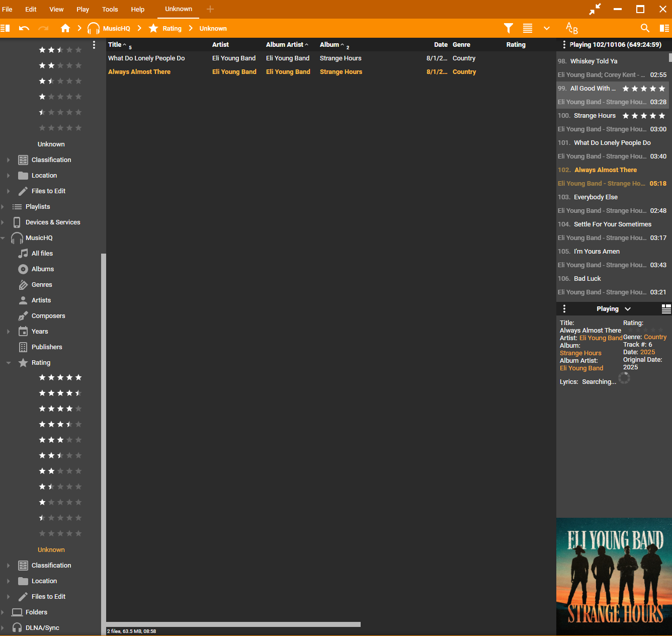The height and width of the screenshot is (636, 672).
Task: Toggle the left sidebar panel icon
Action: (x=6, y=28)
